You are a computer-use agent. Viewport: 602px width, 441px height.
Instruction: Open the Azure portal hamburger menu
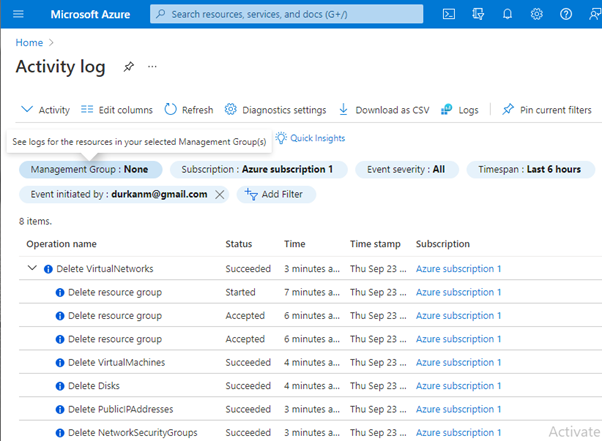[x=18, y=14]
